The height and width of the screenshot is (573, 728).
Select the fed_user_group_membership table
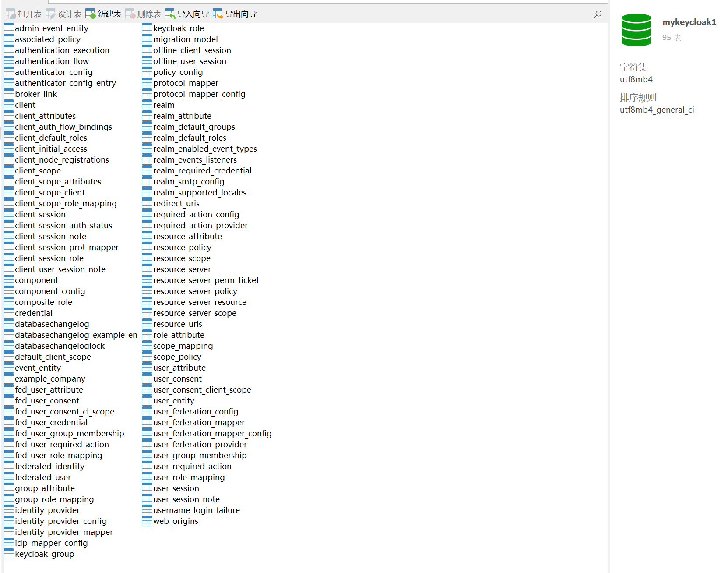tap(70, 434)
